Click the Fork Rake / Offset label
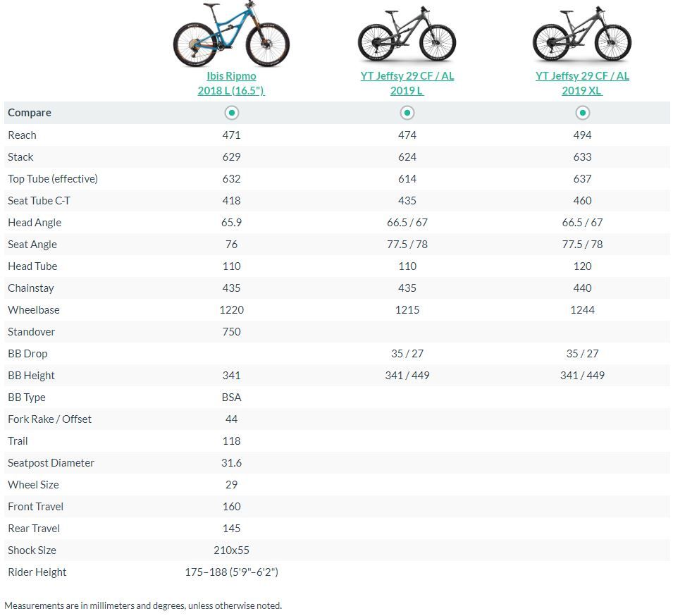This screenshot has width=673, height=616. click(50, 419)
